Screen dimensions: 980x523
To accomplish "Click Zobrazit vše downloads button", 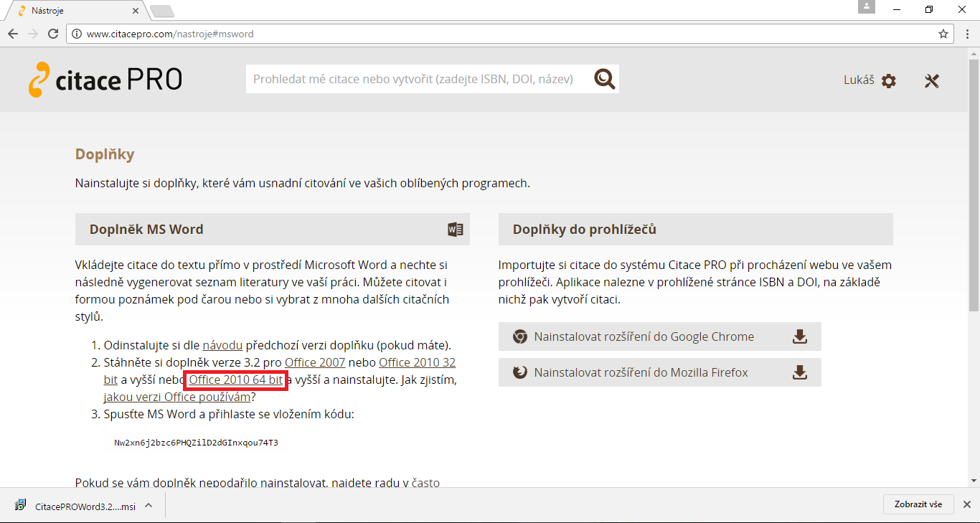I will click(918, 504).
